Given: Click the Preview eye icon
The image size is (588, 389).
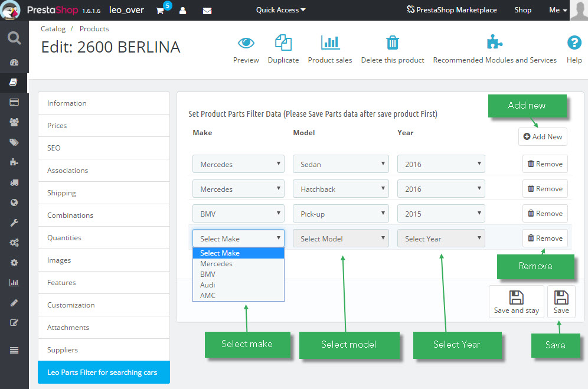Looking at the screenshot, I should [x=246, y=43].
